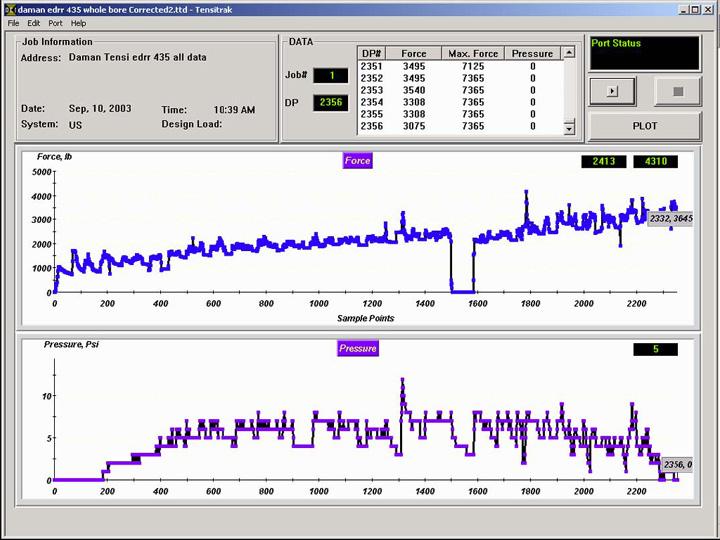Select row DP# 2356 in data table
This screenshot has width=720, height=540.
coord(372,126)
